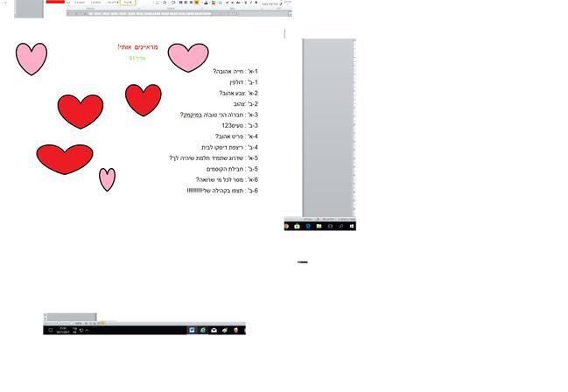Open the Action Center notification icon

point(50,330)
